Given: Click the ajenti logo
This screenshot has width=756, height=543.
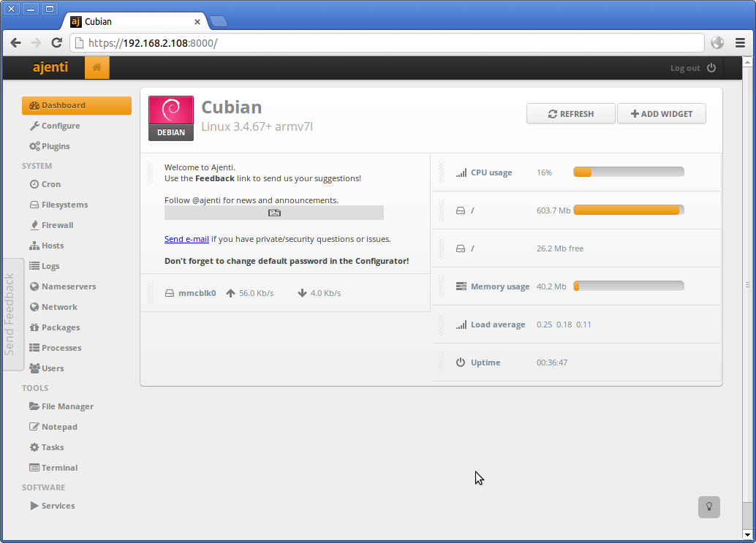Looking at the screenshot, I should pyautogui.click(x=50, y=67).
